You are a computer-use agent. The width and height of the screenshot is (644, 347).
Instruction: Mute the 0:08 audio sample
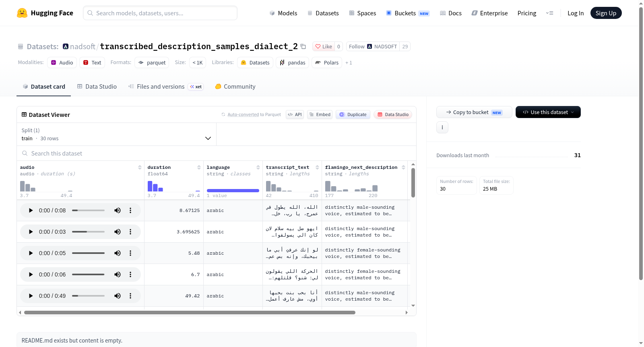click(118, 210)
